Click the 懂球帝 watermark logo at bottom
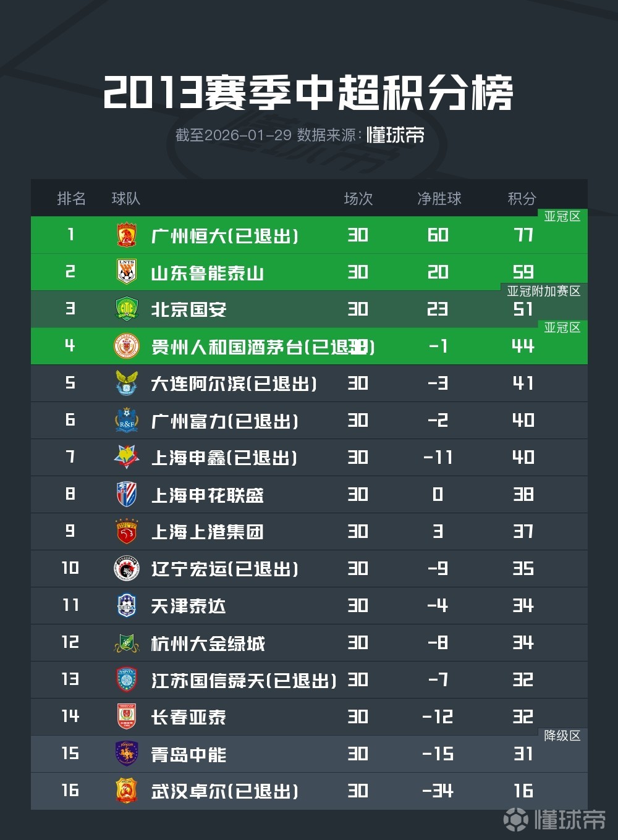 coord(554,820)
